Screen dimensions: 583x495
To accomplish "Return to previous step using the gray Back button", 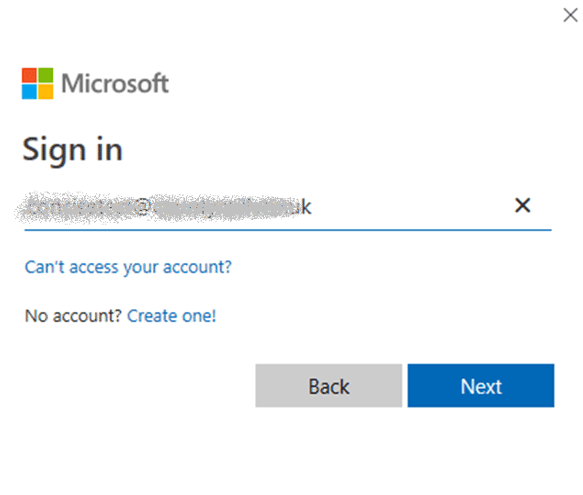I will point(329,386).
